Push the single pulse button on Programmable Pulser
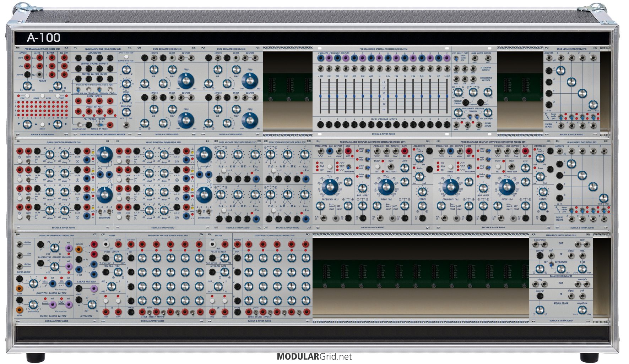 [43, 96]
